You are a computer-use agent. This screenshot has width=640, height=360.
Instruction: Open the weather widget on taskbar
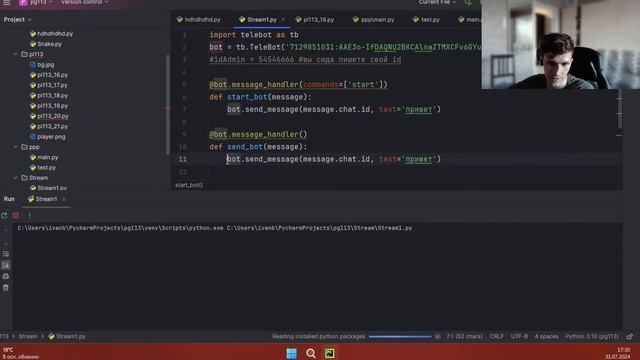pos(20,353)
